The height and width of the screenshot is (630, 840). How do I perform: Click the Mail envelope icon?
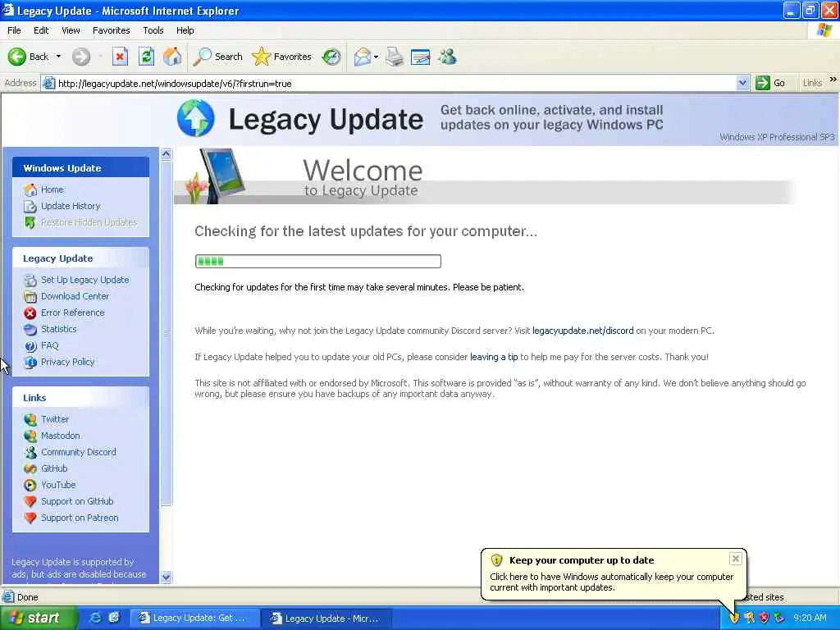362,57
